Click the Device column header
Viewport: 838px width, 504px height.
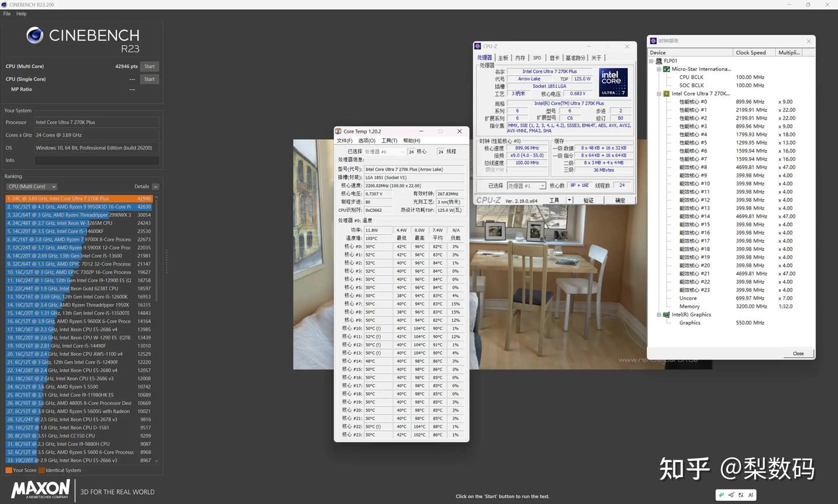(691, 52)
